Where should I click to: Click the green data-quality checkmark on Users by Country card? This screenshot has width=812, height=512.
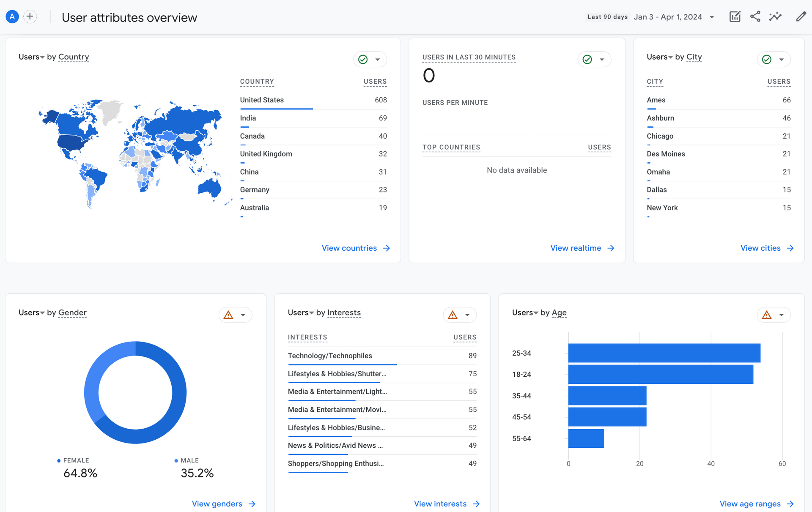[x=363, y=59]
